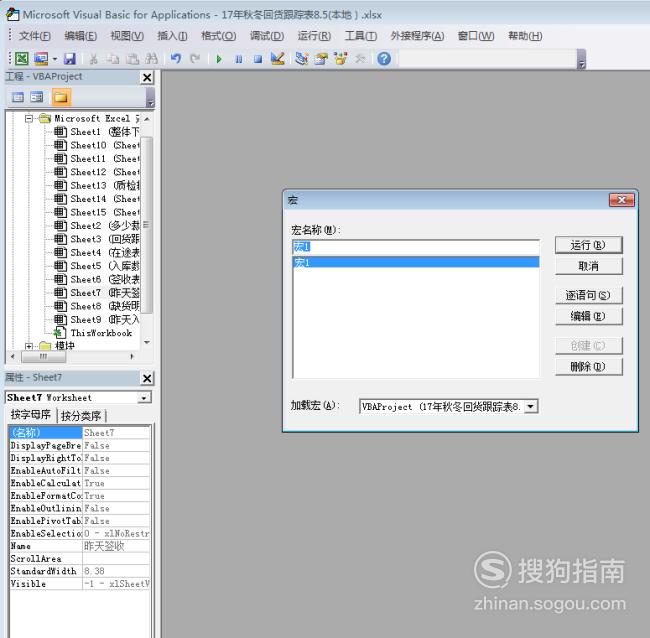This screenshot has height=638, width=650.
Task: Click the 运行(R) button in macro dialog
Action: [x=588, y=245]
